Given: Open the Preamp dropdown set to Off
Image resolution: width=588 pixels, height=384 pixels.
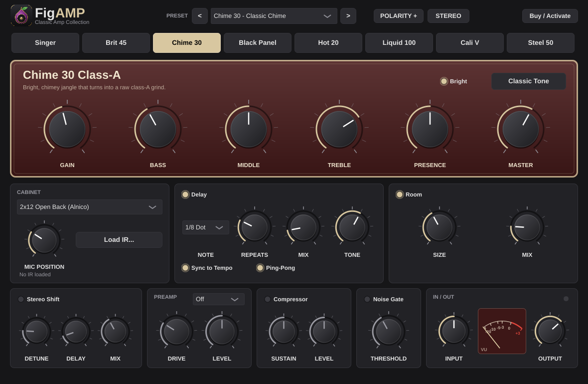Looking at the screenshot, I should click(219, 299).
